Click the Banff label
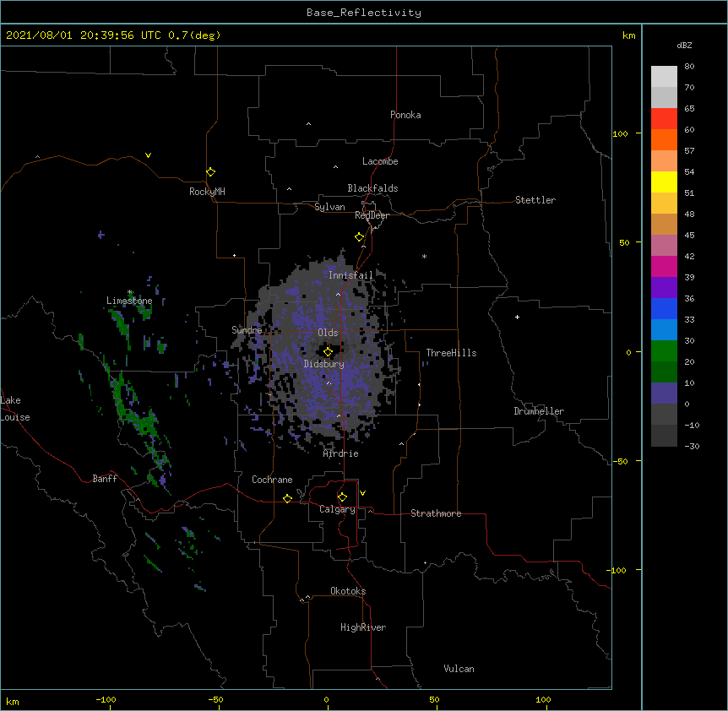728x711 pixels. click(105, 479)
